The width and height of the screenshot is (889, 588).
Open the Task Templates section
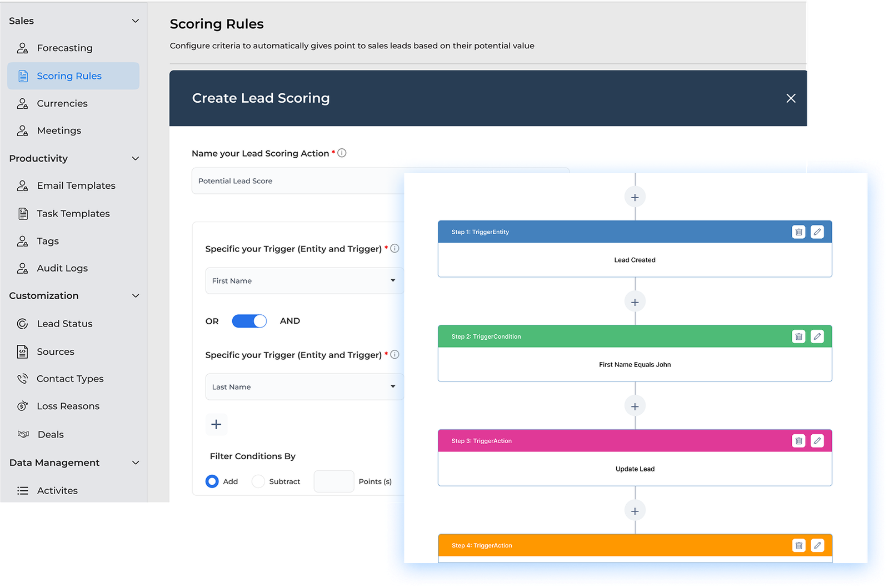[x=73, y=213]
